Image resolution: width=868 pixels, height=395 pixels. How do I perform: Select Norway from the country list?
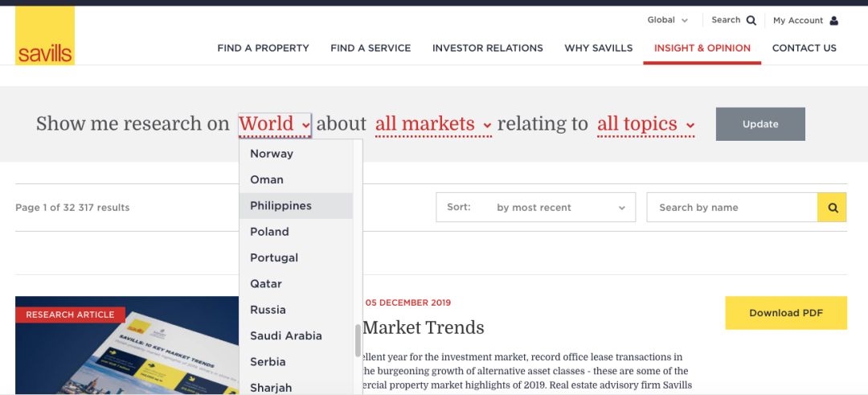coord(272,154)
